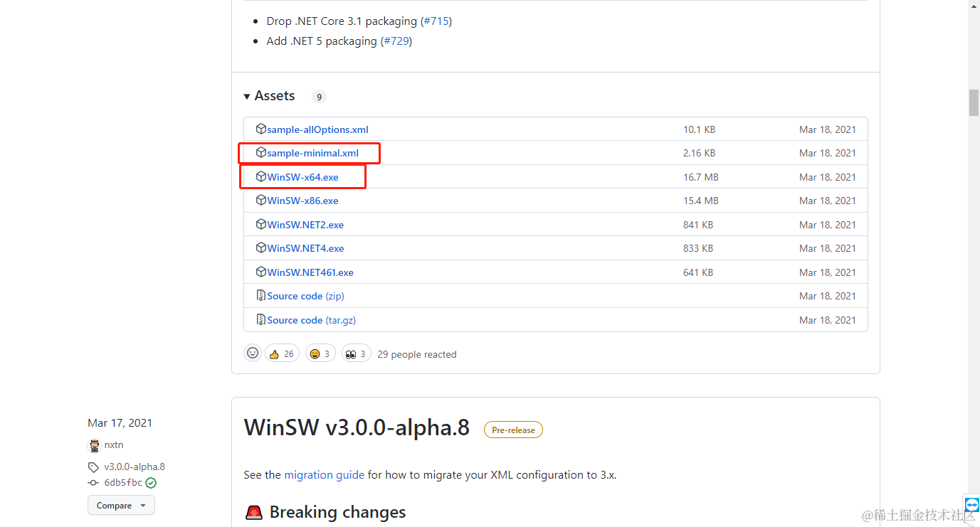Toggle the laugh reaction with 3
The height and width of the screenshot is (527, 980).
click(x=320, y=353)
